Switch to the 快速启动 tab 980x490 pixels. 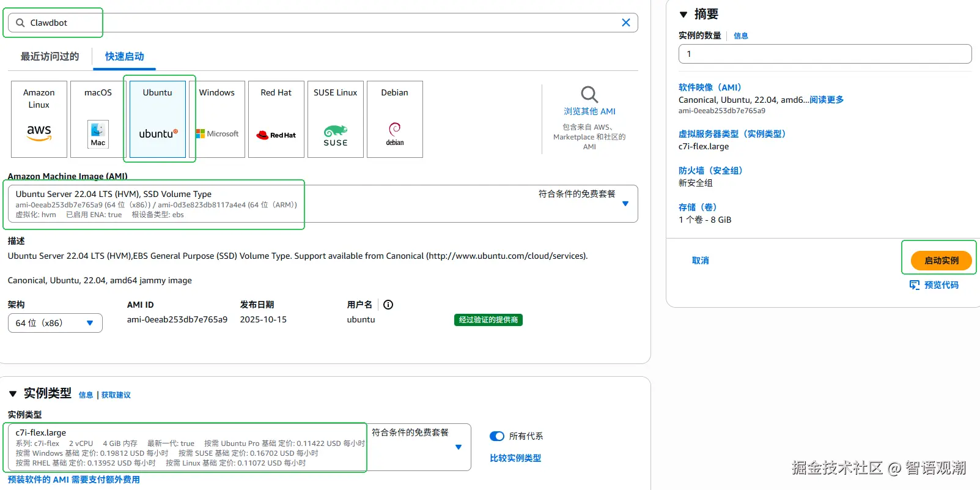[x=124, y=56]
